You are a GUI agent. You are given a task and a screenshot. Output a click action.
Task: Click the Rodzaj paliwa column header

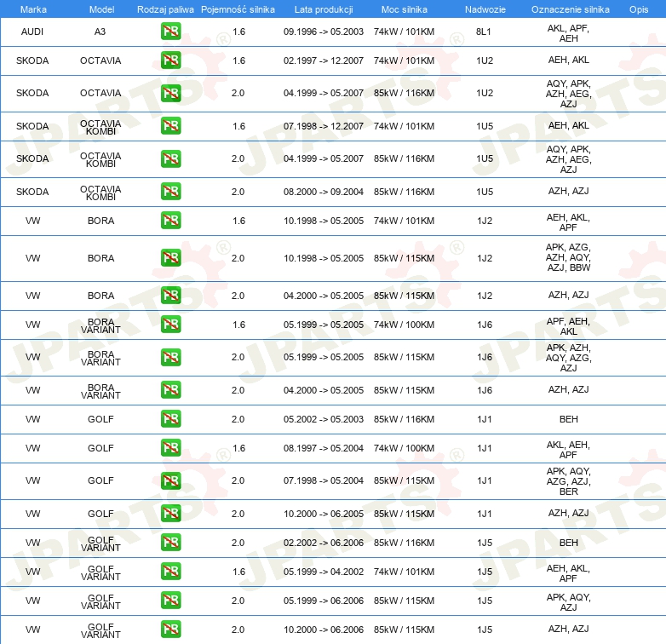[165, 9]
